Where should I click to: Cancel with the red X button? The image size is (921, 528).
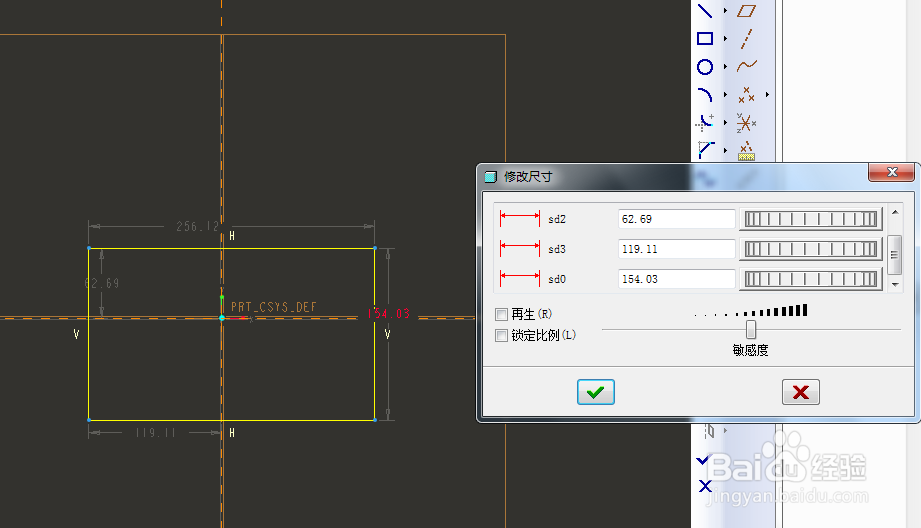click(801, 392)
